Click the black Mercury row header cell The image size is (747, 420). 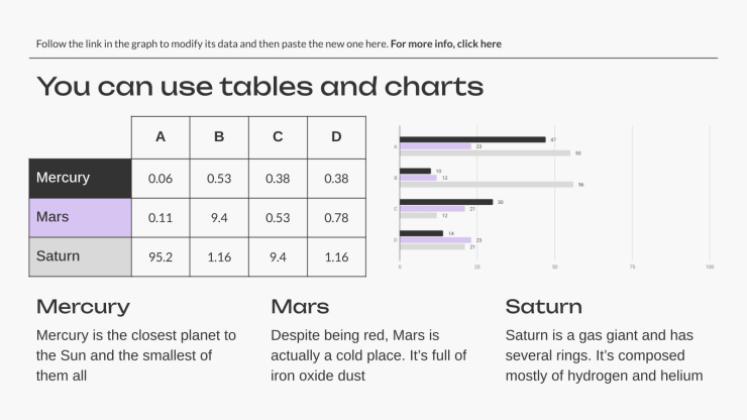click(x=80, y=178)
